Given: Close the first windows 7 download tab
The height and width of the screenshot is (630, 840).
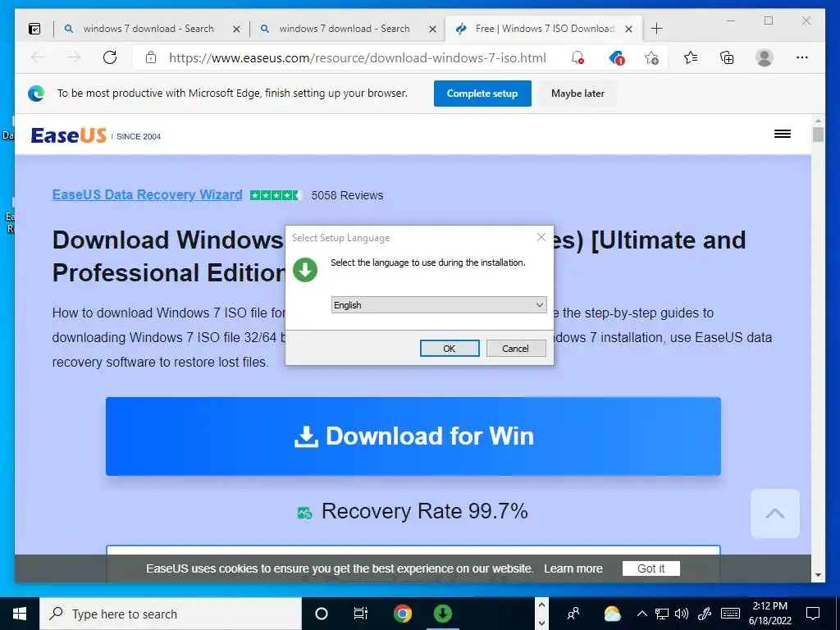Looking at the screenshot, I should tap(236, 29).
